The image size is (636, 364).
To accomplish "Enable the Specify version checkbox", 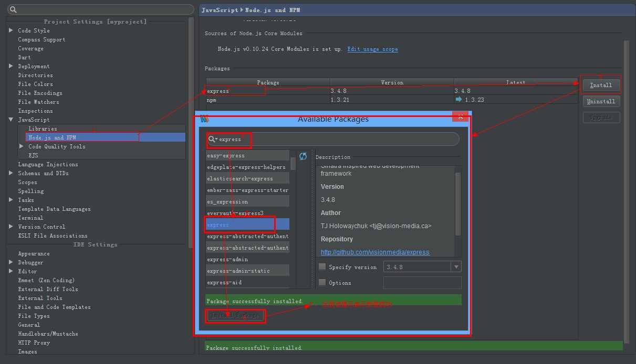I will pyautogui.click(x=322, y=266).
